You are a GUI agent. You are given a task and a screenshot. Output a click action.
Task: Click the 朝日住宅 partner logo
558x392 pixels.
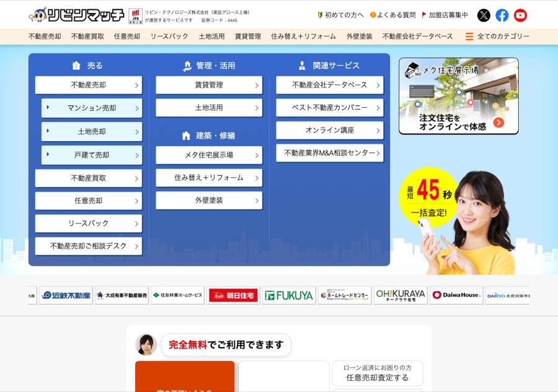tap(234, 295)
